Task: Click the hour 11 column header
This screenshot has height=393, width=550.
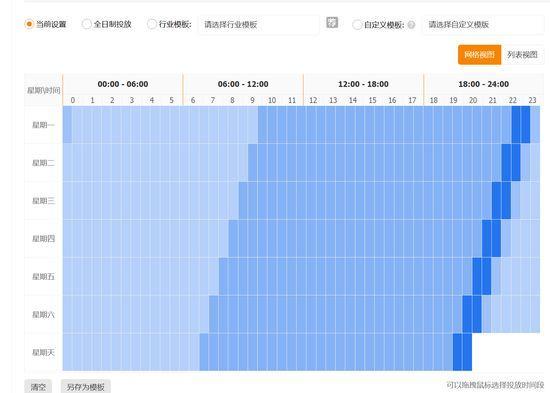Action: (292, 100)
